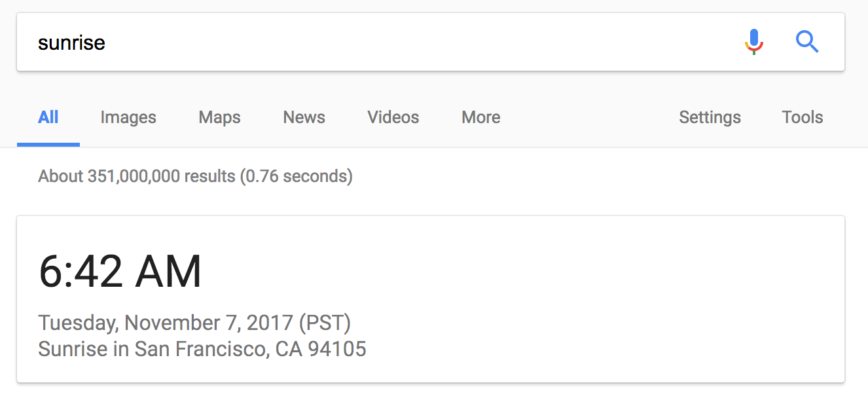Start voice search with the microphone icon

tap(754, 42)
